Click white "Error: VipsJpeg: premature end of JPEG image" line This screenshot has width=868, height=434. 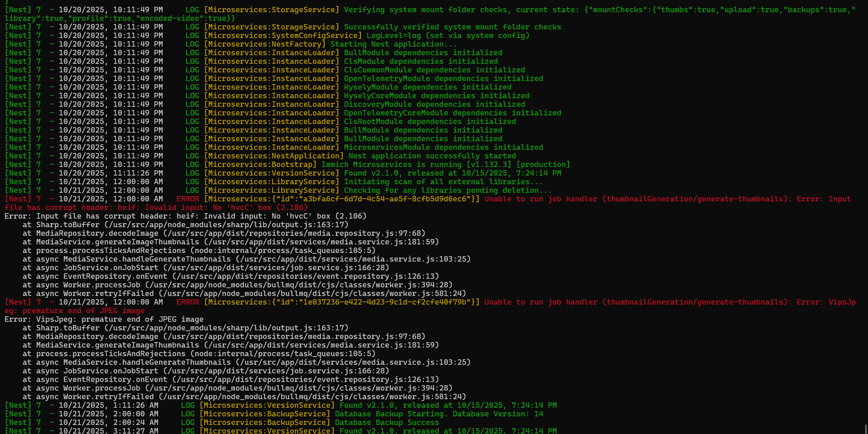[104, 320]
